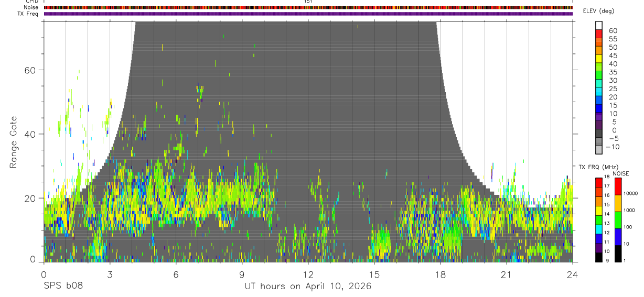Click the 'NOISE' scale title
The image size is (644, 297).
coord(620,174)
